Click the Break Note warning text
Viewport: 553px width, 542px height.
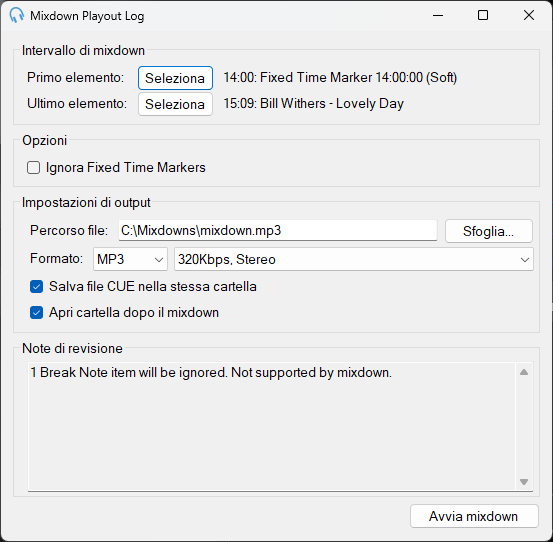pyautogui.click(x=211, y=373)
